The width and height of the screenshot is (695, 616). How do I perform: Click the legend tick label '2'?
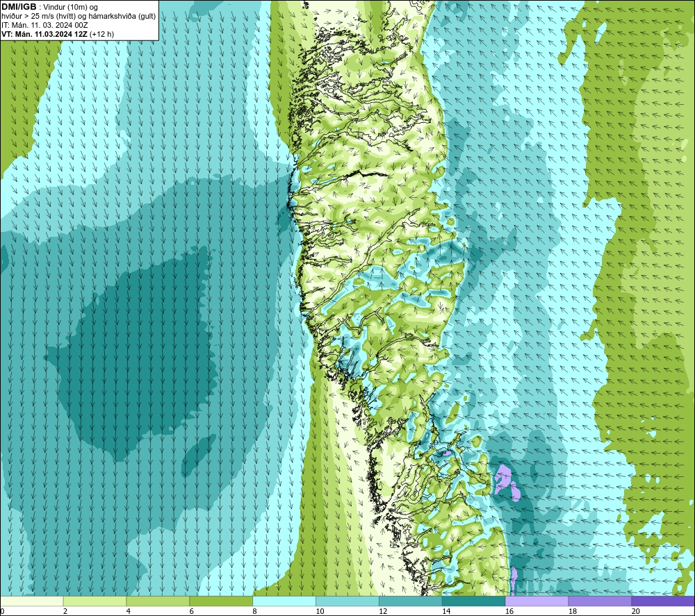click(65, 611)
